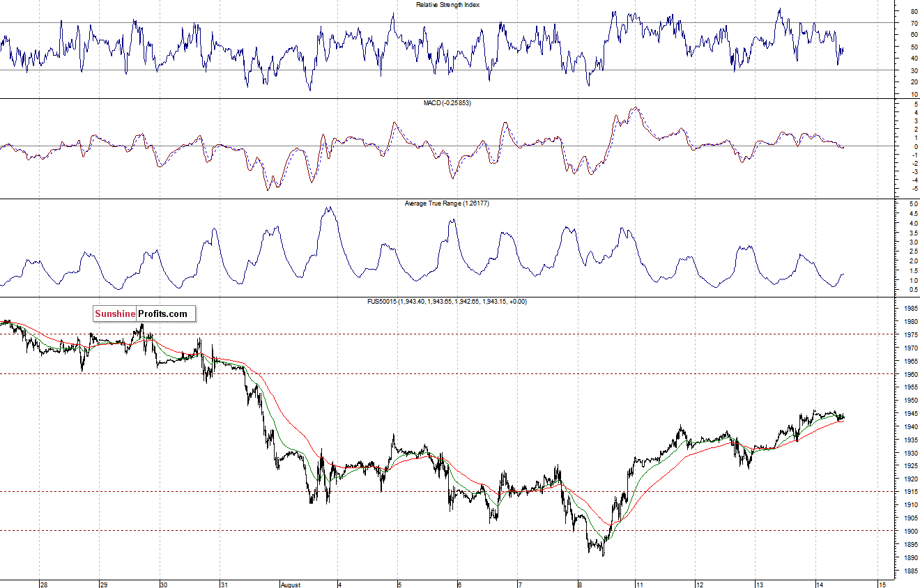Click date 4 on the time axis
This screenshot has width=920, height=588.
point(339,585)
